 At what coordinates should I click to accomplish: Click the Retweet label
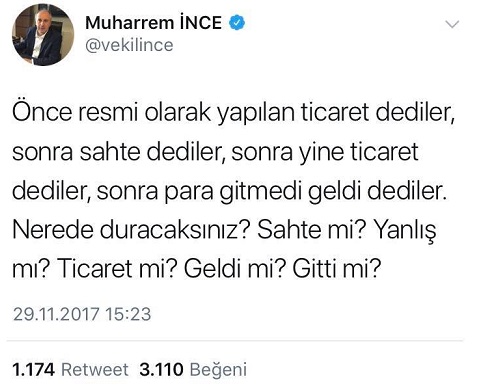tap(95, 369)
